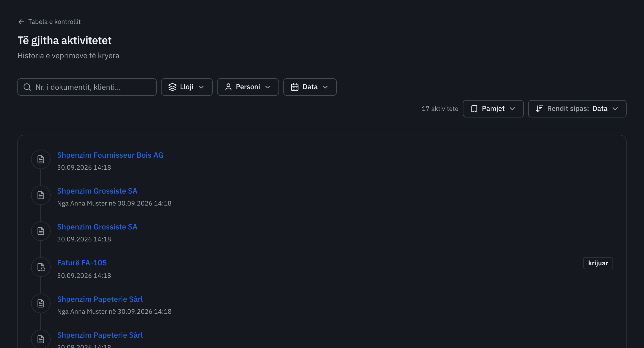Click the Të gjitha aktivitetet heading

pos(64,41)
